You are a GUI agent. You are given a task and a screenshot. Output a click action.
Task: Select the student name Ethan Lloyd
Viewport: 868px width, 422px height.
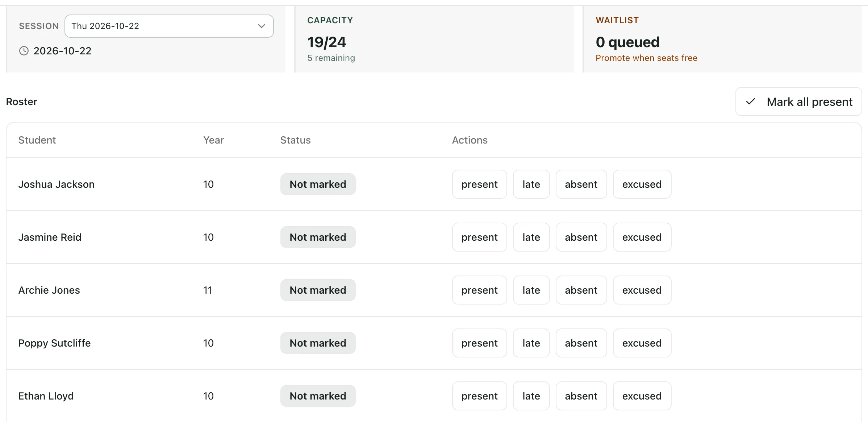click(x=46, y=396)
